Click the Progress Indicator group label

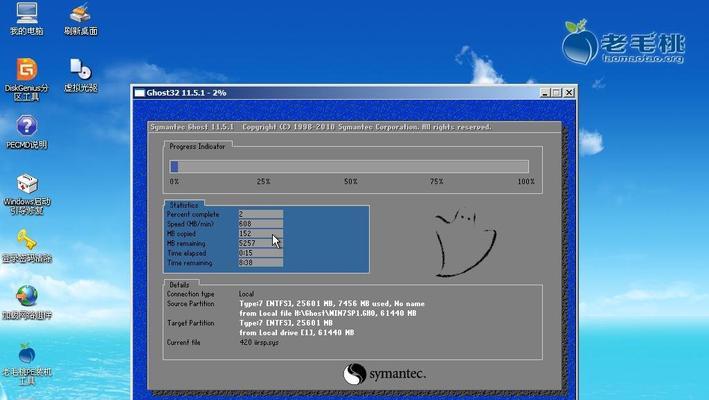click(197, 146)
